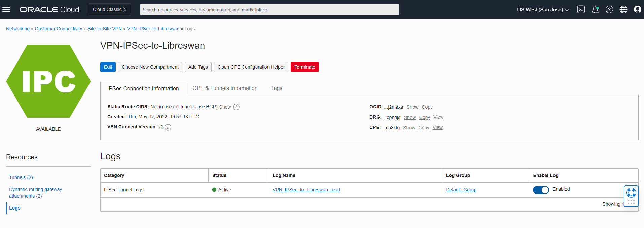Open the notifications bell
Image resolution: width=644 pixels, height=228 pixels.
coord(595,9)
